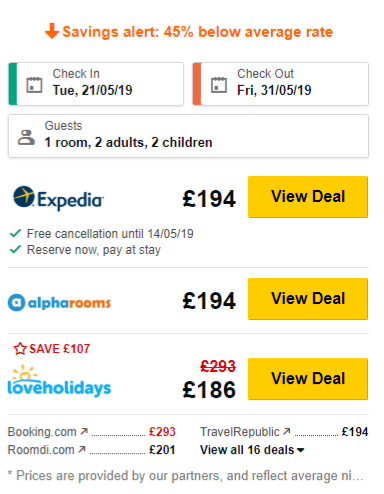
Task: Click the loveholidays logo
Action: [x=59, y=381]
